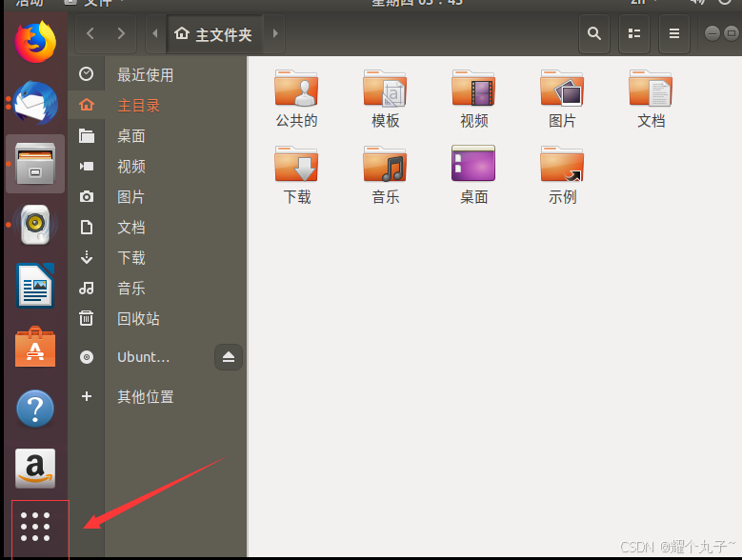Open the hamburger menu button
Image resolution: width=742 pixels, height=560 pixels.
(674, 33)
